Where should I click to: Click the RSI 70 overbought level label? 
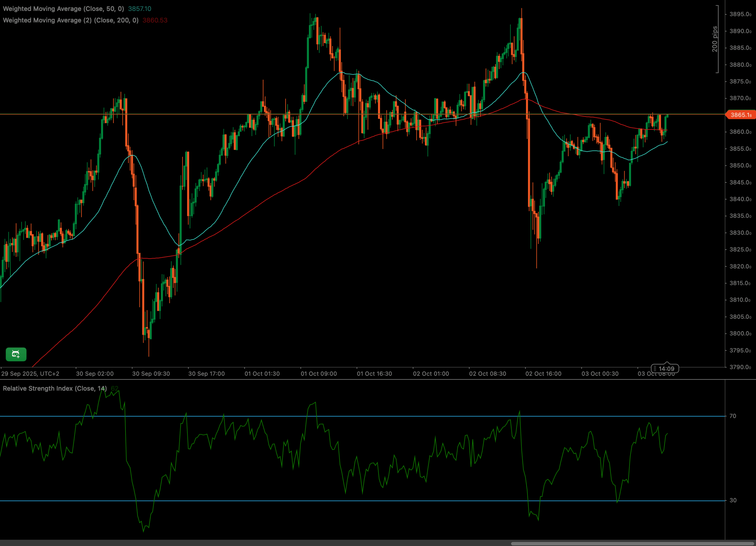pyautogui.click(x=733, y=416)
